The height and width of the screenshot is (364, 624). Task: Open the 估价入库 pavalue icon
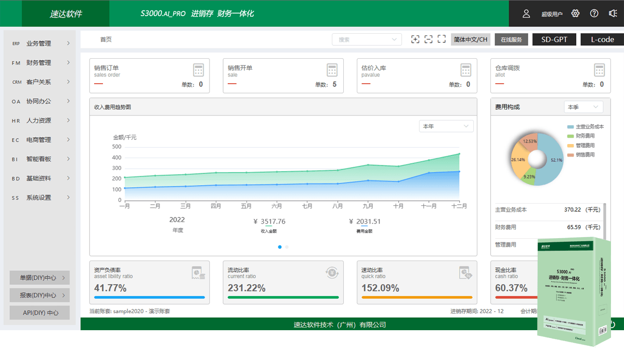pos(466,70)
